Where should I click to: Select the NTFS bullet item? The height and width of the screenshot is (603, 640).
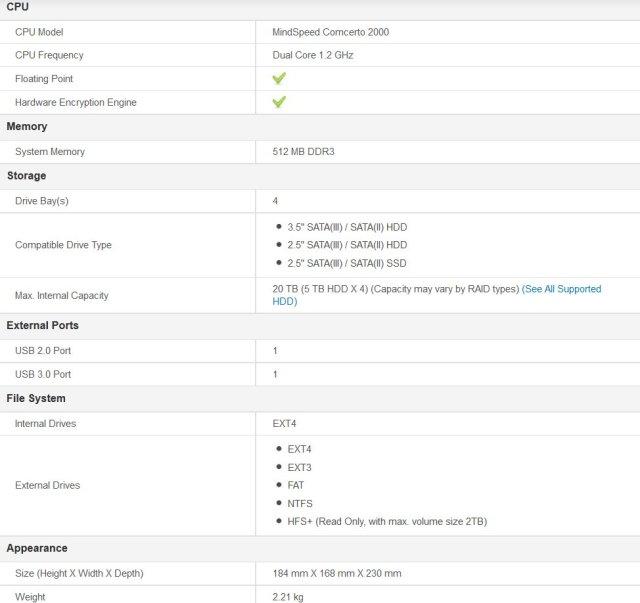pyautogui.click(x=300, y=503)
